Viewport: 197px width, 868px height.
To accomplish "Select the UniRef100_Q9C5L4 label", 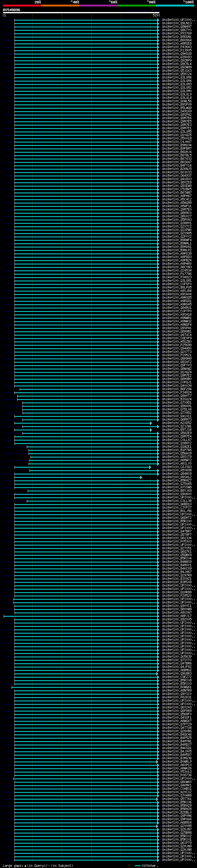I will (177, 64).
